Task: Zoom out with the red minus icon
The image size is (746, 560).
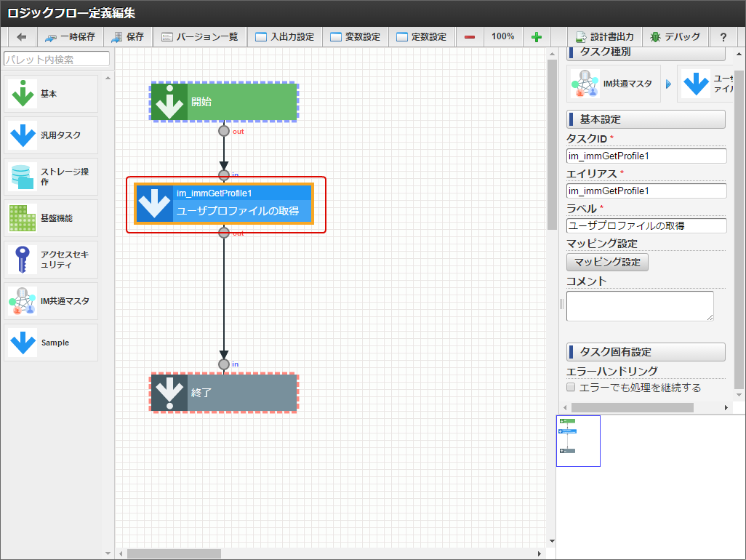Action: pos(470,36)
